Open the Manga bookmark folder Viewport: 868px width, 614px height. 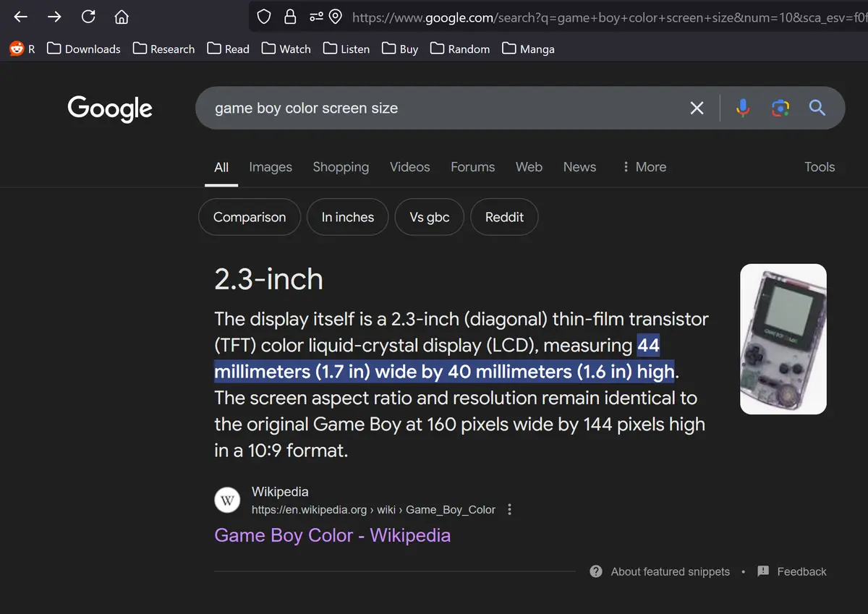(x=528, y=49)
